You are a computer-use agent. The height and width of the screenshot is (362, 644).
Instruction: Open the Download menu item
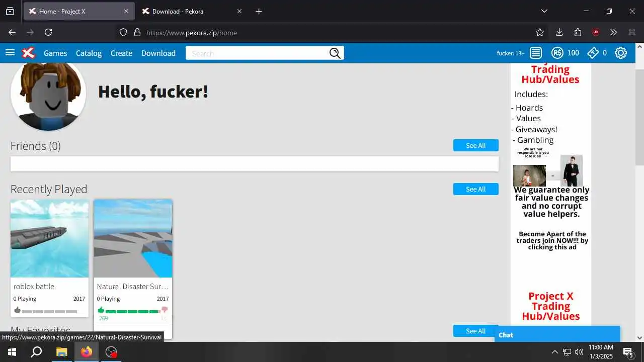(x=158, y=53)
